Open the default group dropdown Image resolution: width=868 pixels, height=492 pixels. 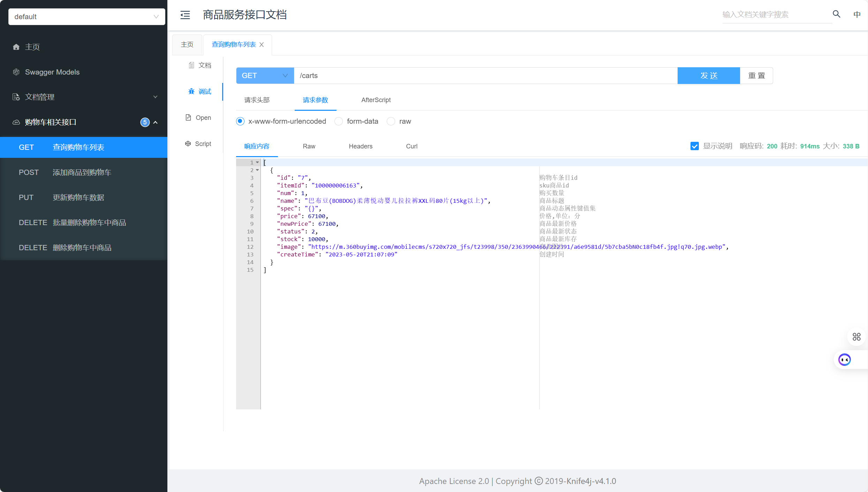[x=86, y=17]
